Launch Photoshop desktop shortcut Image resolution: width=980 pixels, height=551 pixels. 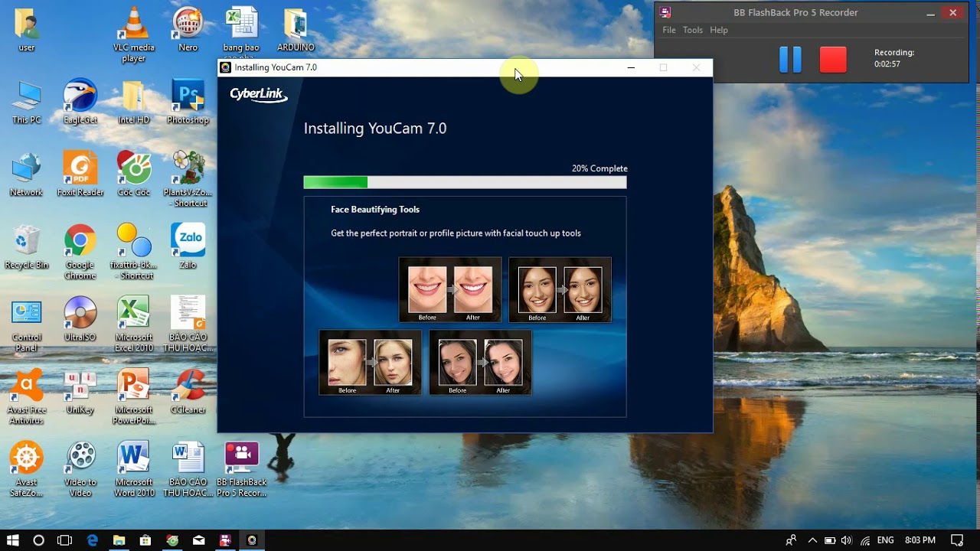[188, 102]
